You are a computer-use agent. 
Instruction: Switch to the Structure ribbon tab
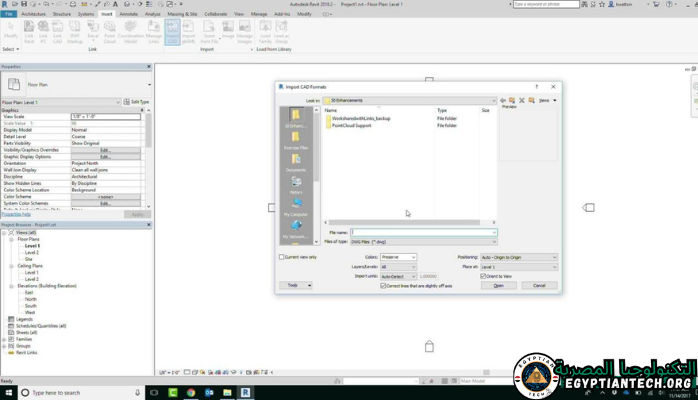(x=62, y=14)
